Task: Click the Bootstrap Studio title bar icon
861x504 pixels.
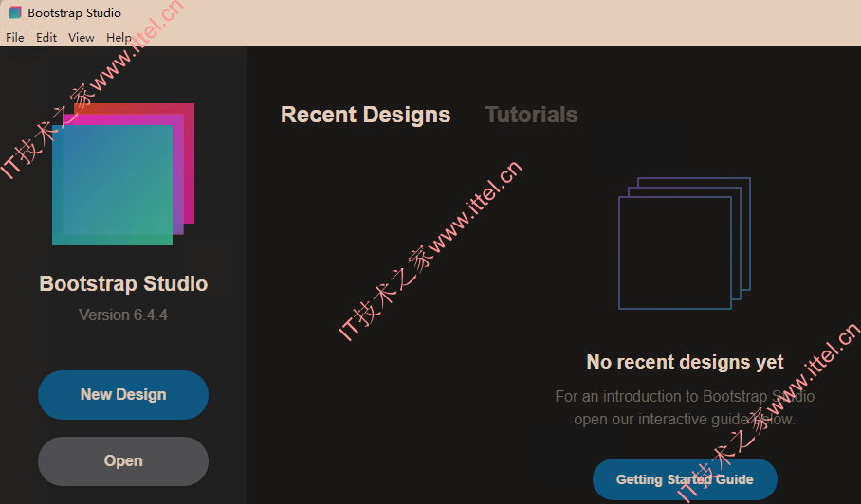Action: (x=15, y=12)
